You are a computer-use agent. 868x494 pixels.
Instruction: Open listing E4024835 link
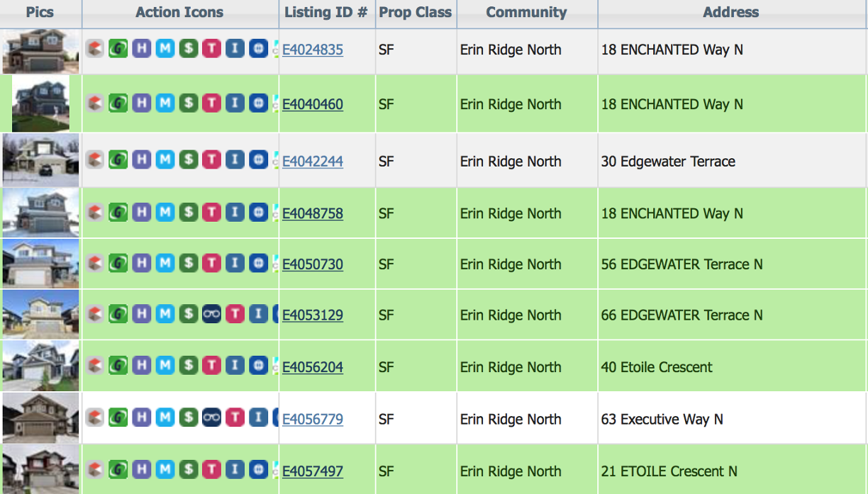point(313,50)
